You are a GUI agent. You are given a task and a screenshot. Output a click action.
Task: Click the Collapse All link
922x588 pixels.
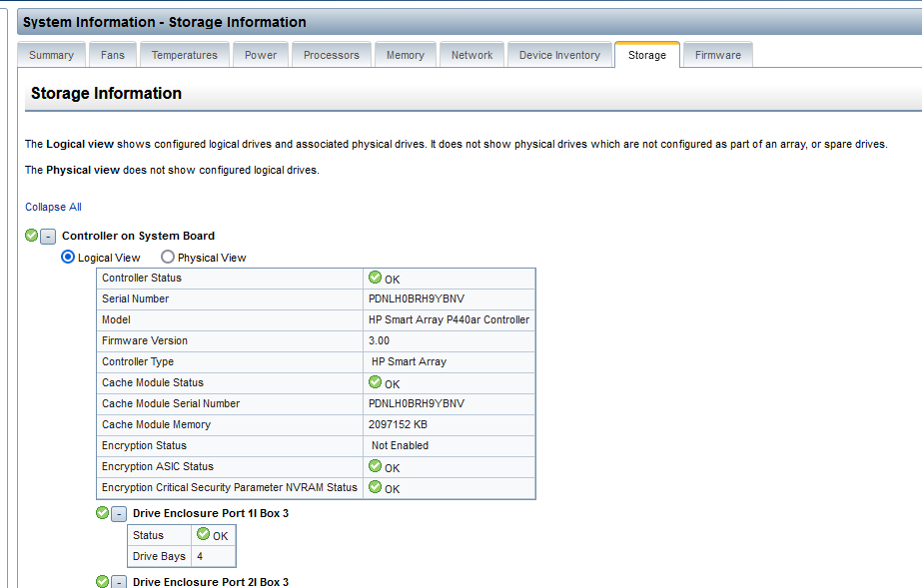54,207
